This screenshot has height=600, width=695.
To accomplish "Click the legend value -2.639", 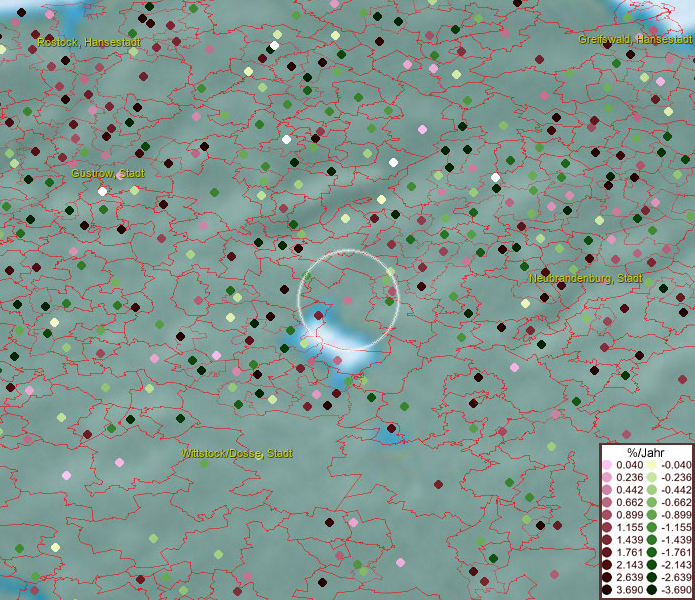I will point(676,577).
